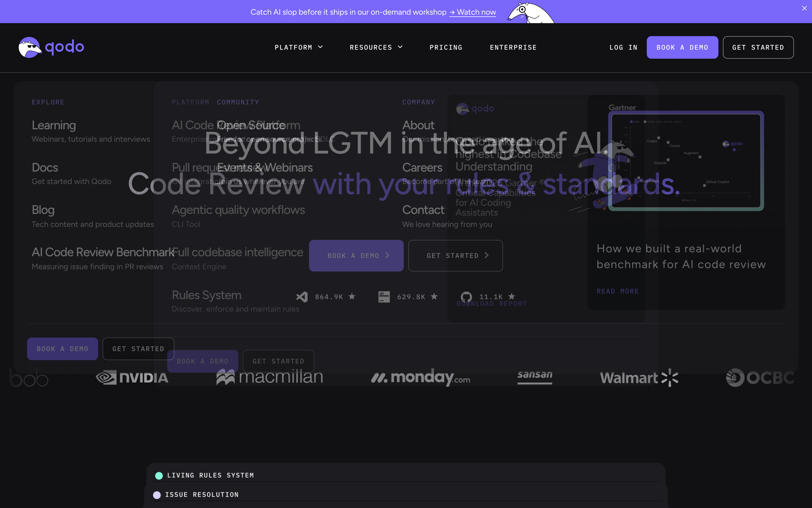
Task: Click the Company section heading
Action: [418, 102]
